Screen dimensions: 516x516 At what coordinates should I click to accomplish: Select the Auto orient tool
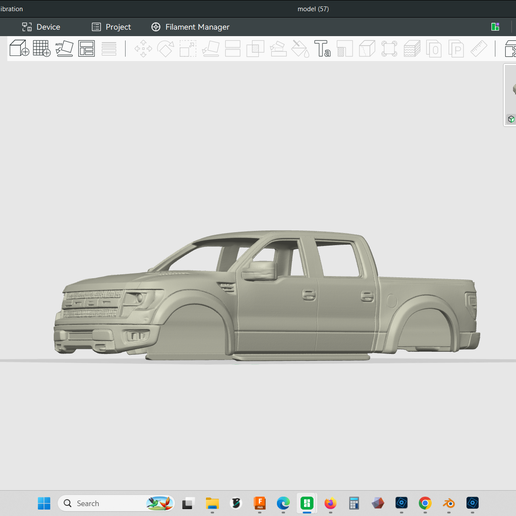click(x=64, y=48)
